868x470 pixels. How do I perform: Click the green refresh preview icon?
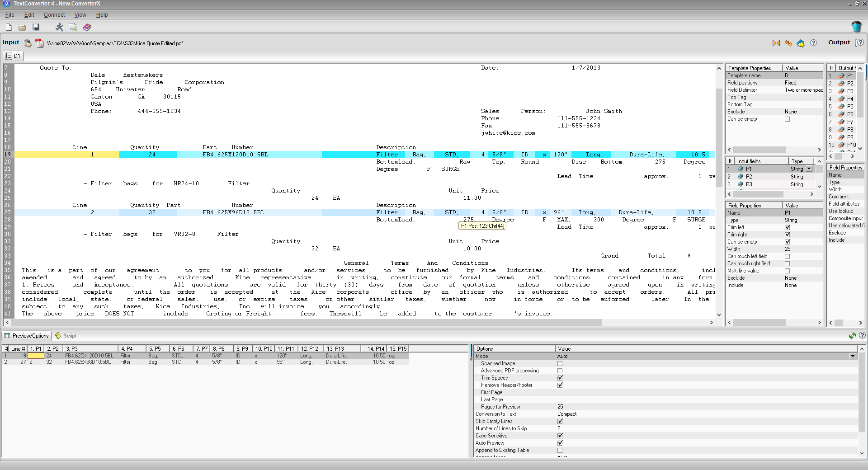(x=852, y=336)
